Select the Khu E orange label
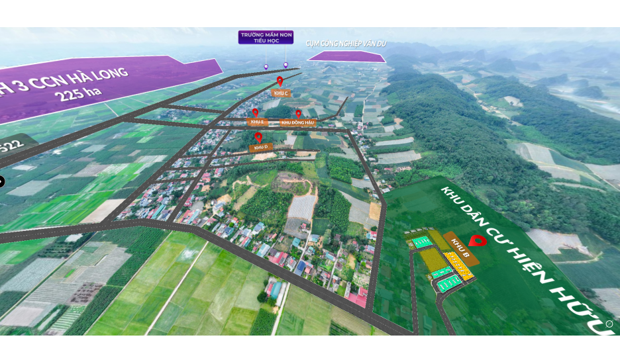 tap(256, 122)
